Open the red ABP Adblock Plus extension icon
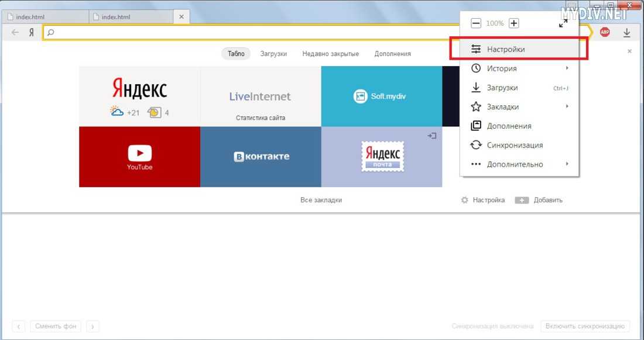This screenshot has height=340, width=644. (605, 32)
